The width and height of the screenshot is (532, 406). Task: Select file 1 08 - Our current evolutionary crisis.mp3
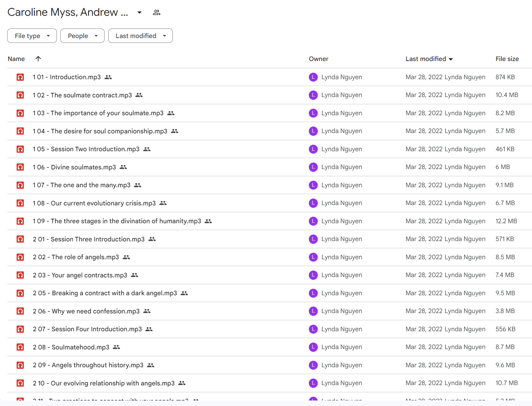[x=94, y=203]
